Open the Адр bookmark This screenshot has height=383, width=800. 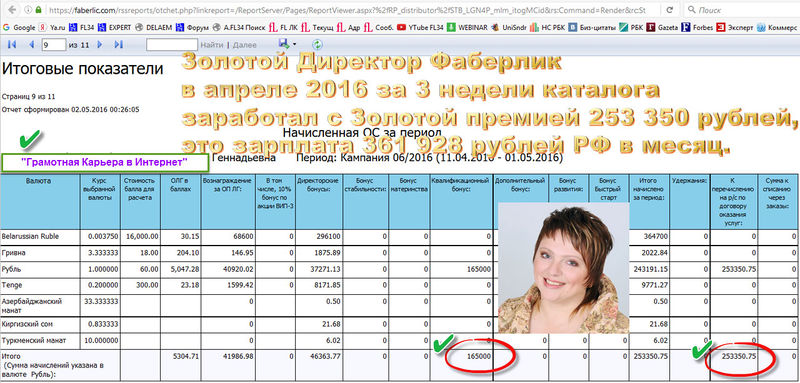click(349, 27)
